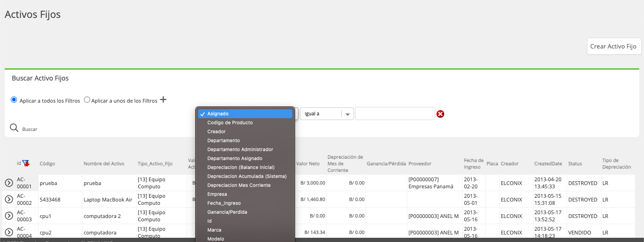Select 'Depreciacion (Balance Inicial)' option

tap(245, 167)
